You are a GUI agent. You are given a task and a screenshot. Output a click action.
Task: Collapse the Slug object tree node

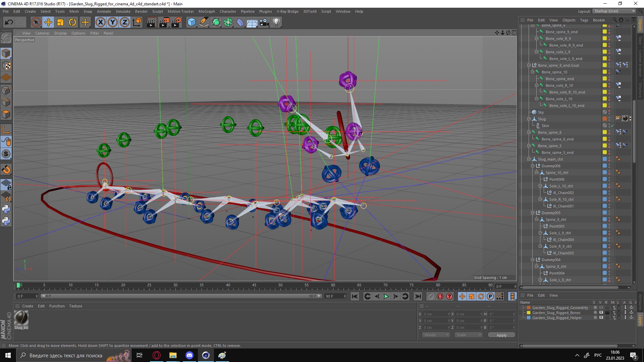point(529,119)
